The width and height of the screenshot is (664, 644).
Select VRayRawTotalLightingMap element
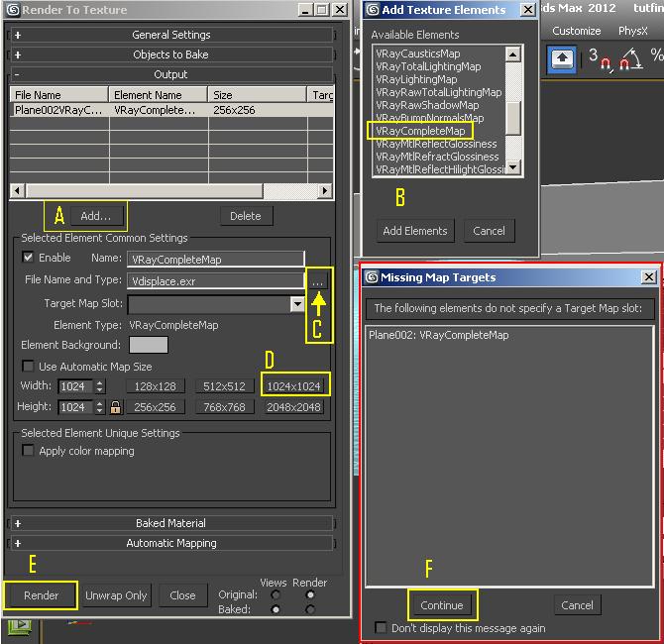[439, 92]
